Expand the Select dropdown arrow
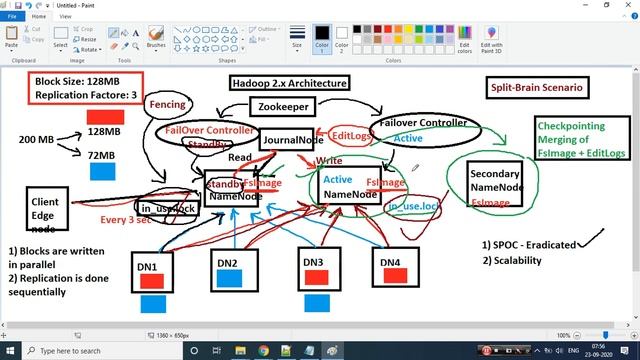 60,50
